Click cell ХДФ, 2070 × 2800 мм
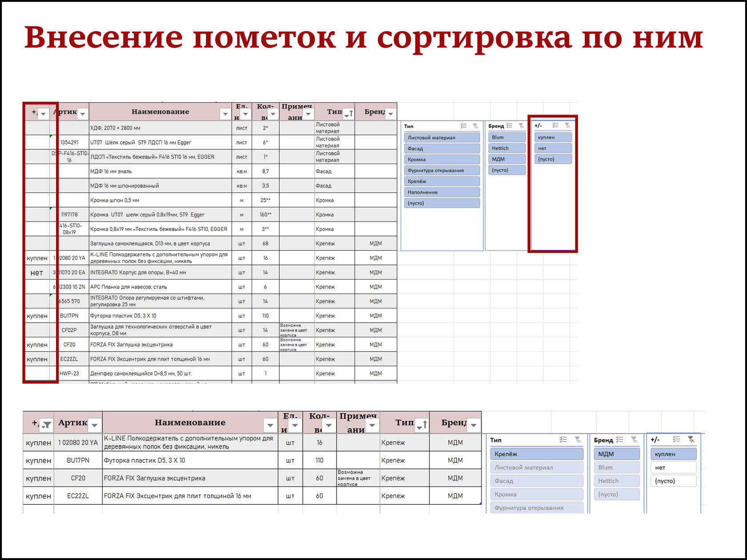Viewport: 747px width, 560px height. [160, 128]
